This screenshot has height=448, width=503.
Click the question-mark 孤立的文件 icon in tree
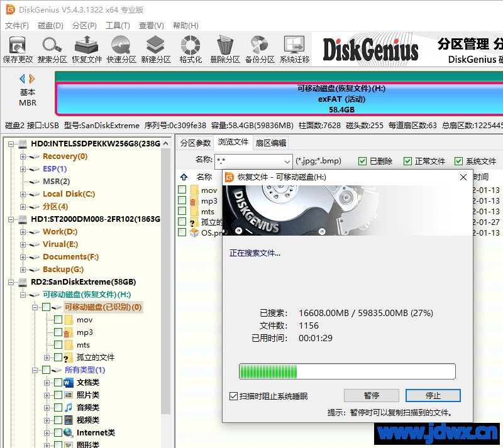[x=68, y=358]
